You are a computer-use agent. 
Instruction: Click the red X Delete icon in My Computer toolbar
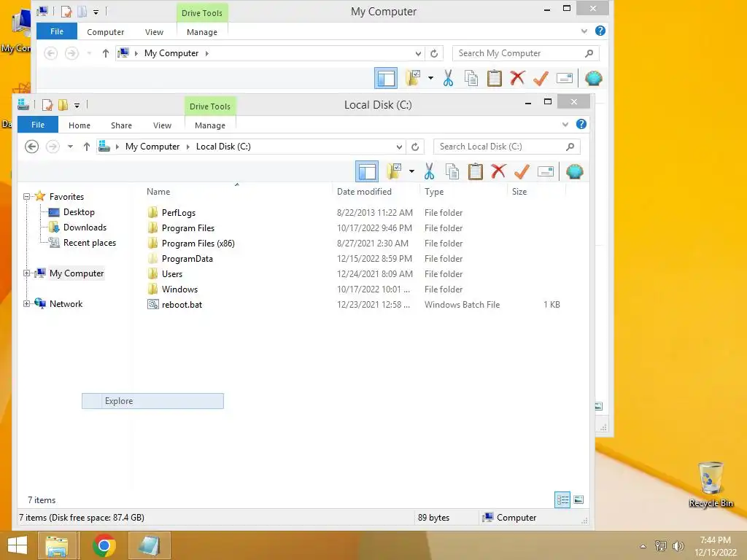(517, 78)
